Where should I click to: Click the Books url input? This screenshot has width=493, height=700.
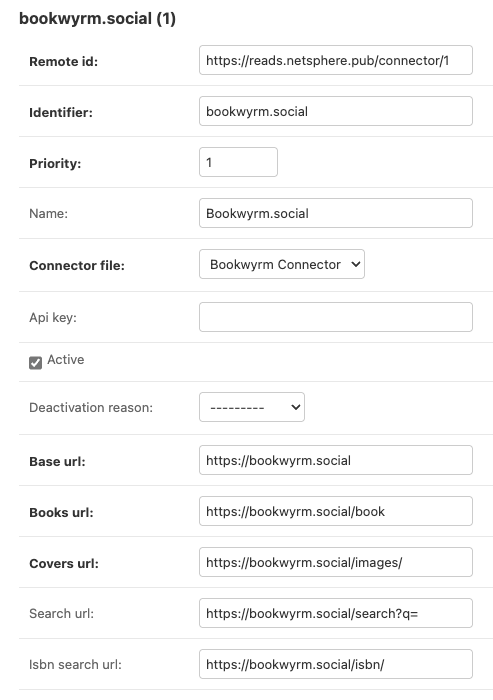pos(336,511)
